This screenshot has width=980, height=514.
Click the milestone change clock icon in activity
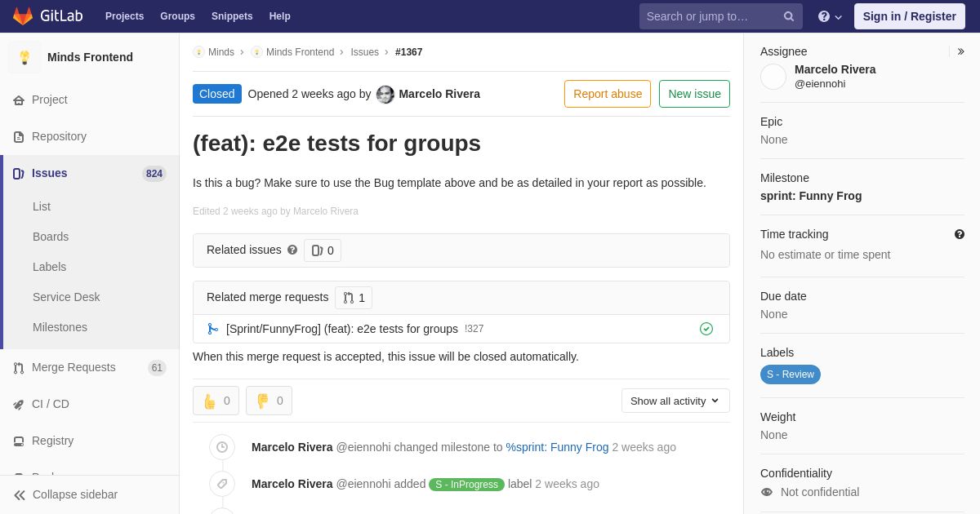pyautogui.click(x=222, y=447)
